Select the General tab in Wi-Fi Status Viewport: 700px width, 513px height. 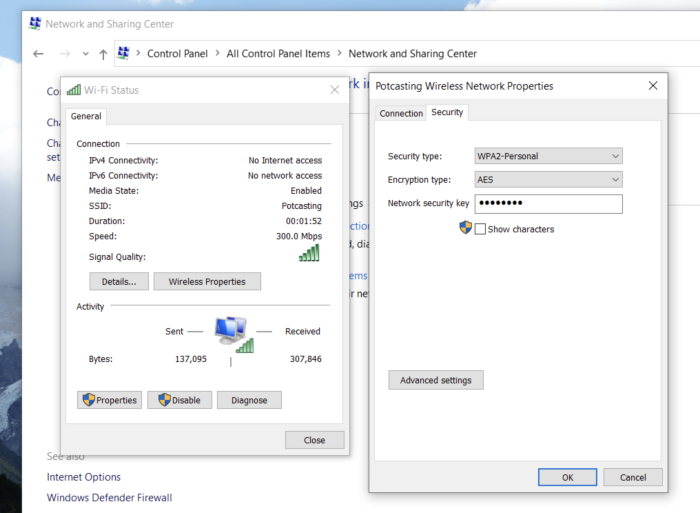click(x=86, y=116)
